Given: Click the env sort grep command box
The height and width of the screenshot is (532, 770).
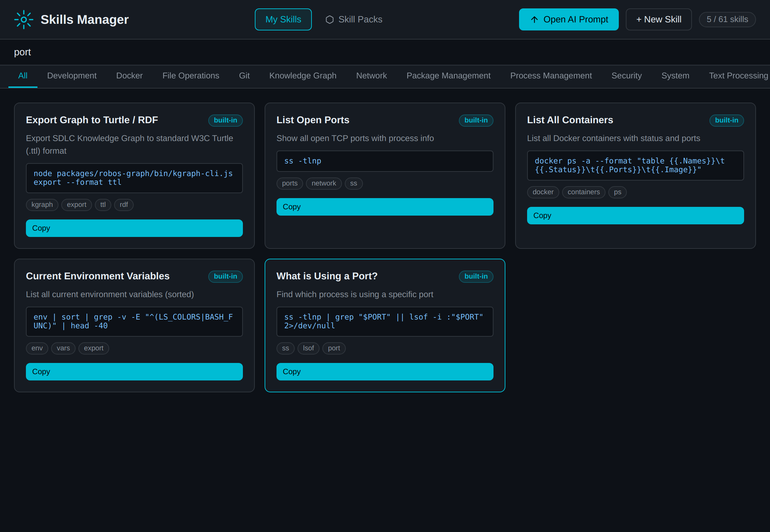Looking at the screenshot, I should [x=134, y=322].
